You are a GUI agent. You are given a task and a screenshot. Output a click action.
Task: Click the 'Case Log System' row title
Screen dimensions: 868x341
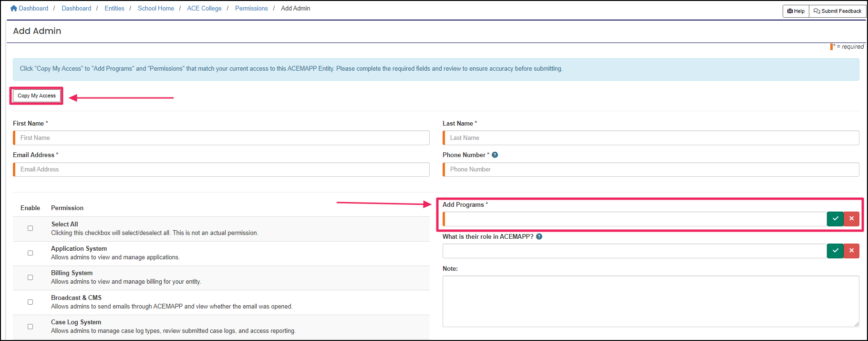(x=76, y=322)
